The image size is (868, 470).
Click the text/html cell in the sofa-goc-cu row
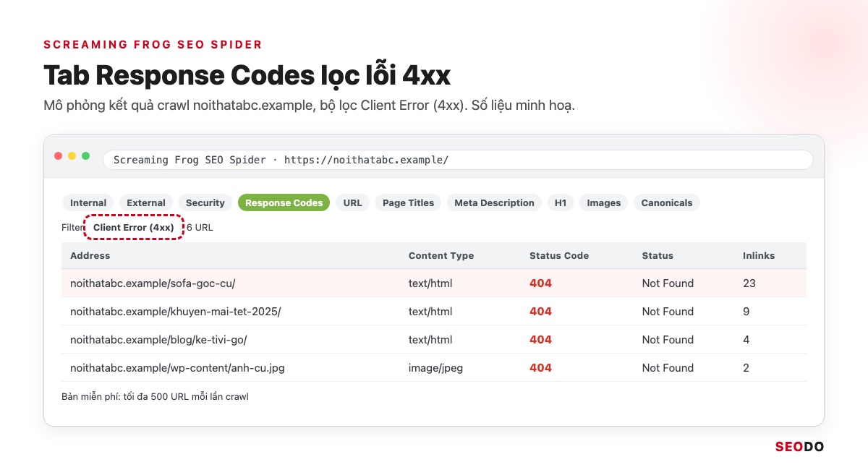[x=430, y=283]
